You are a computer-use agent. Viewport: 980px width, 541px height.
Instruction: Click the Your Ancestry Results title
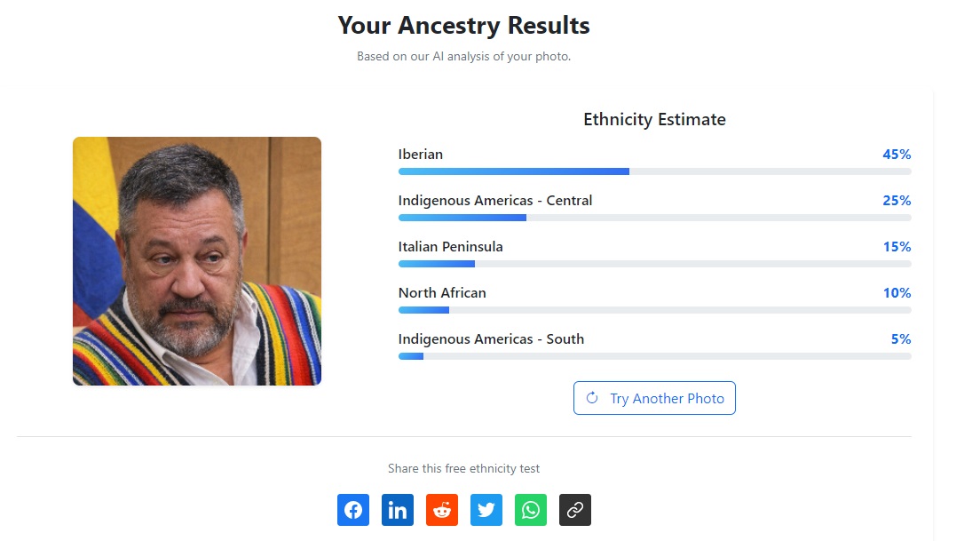click(463, 26)
